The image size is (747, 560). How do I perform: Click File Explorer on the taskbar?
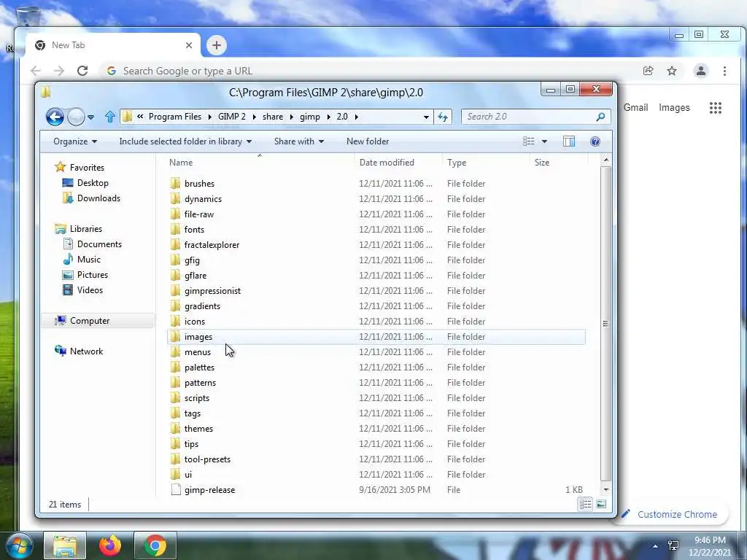click(x=65, y=545)
